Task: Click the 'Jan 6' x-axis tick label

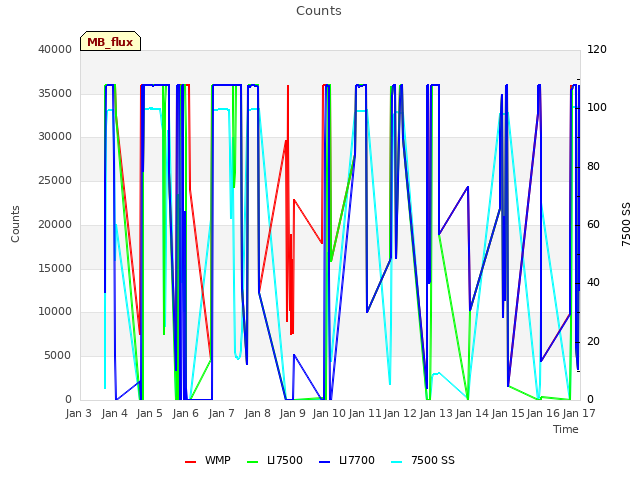Action: pos(186,413)
